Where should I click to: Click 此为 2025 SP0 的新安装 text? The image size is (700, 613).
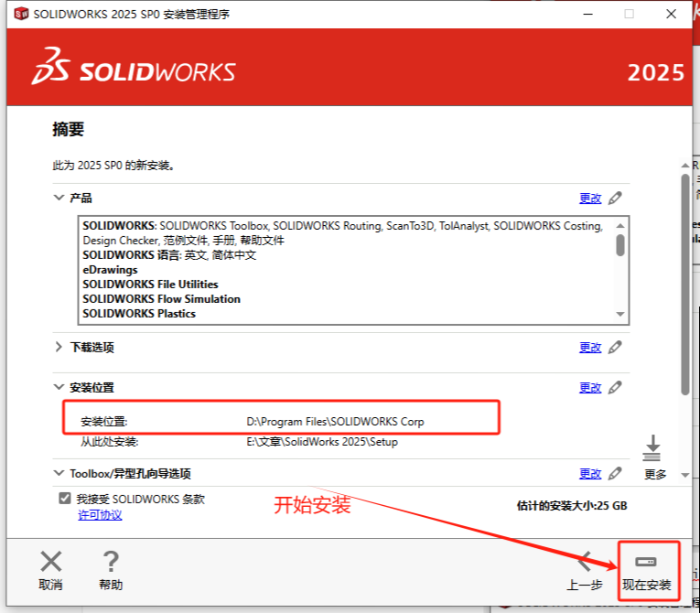113,166
